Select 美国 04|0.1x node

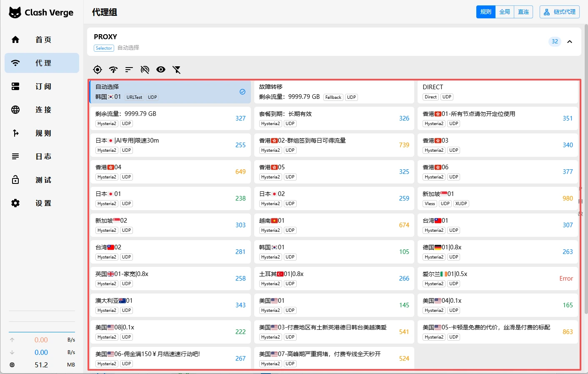click(498, 305)
